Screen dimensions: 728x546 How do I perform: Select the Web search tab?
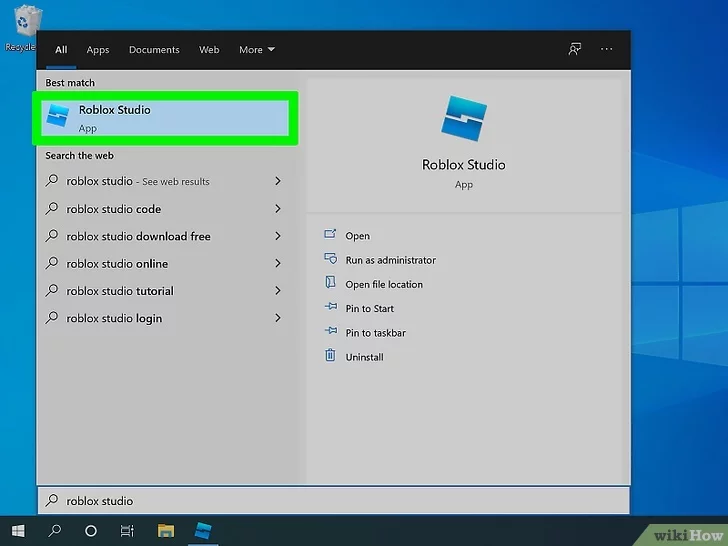coord(209,50)
